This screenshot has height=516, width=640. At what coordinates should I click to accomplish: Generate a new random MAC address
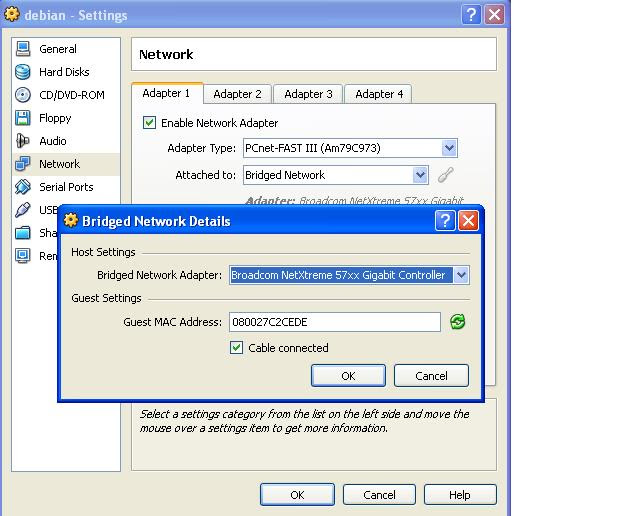[458, 322]
